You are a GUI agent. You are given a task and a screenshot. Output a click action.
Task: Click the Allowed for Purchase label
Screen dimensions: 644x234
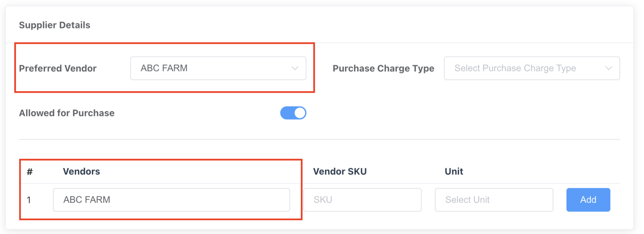point(67,113)
